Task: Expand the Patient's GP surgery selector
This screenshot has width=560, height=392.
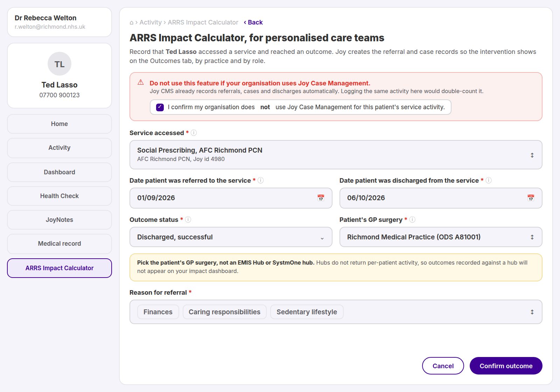Action: tap(441, 237)
